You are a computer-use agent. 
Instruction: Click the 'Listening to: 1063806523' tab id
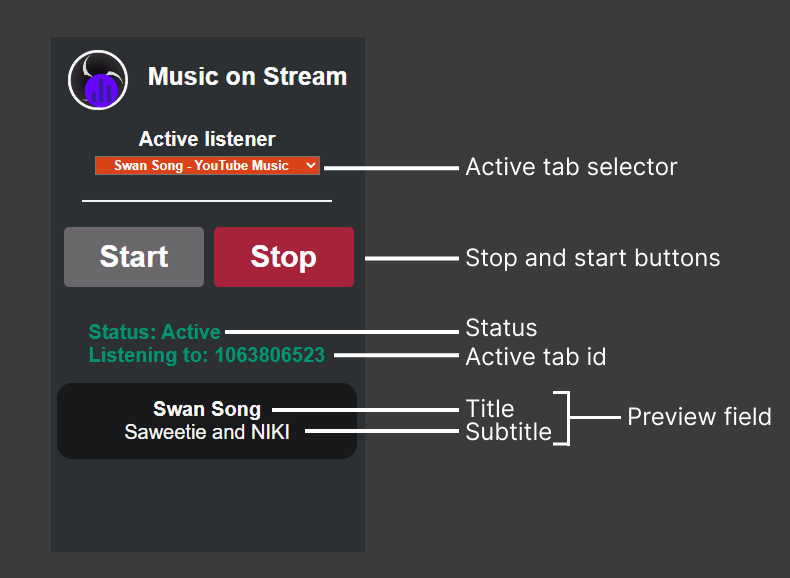click(x=206, y=355)
